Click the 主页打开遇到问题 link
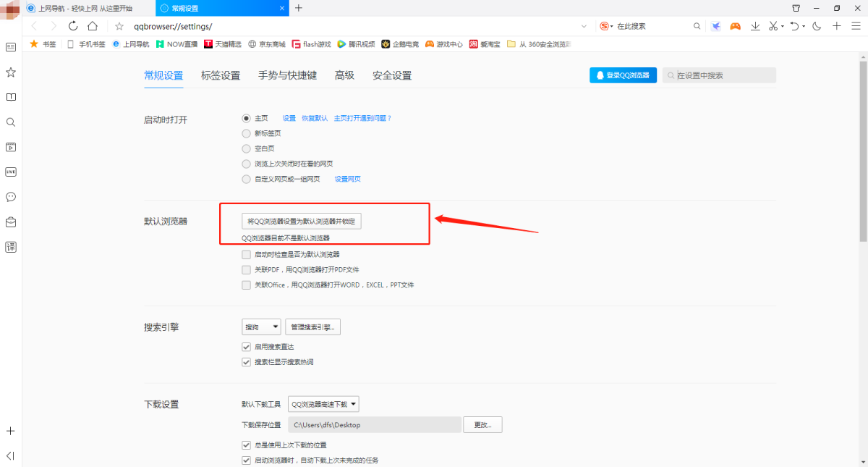 click(362, 118)
